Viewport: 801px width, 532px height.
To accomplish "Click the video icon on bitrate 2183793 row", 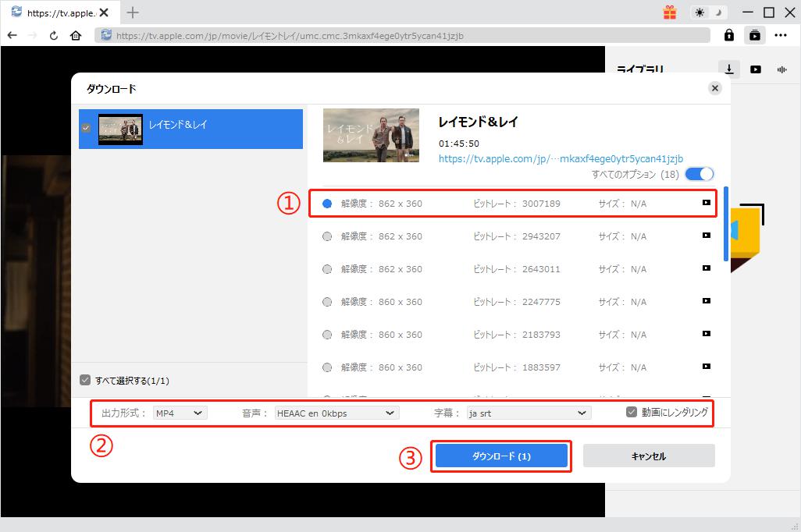I will pos(706,333).
